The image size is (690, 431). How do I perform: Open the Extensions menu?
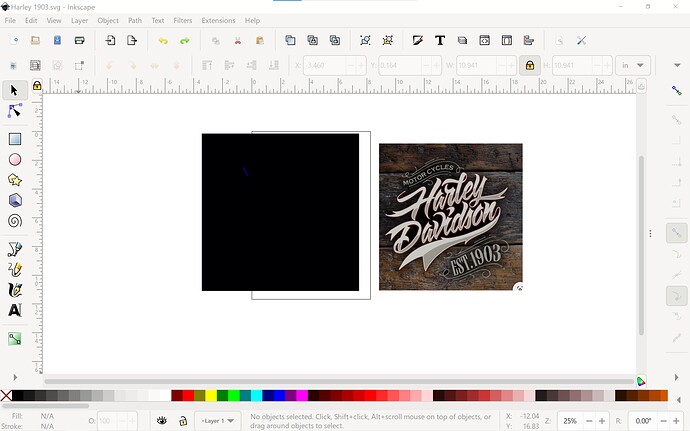218,20
